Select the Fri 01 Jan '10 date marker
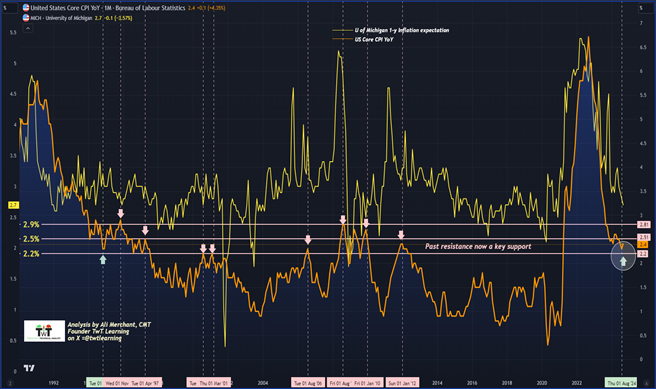Viewport: 656px width, 389px height. pos(368,383)
